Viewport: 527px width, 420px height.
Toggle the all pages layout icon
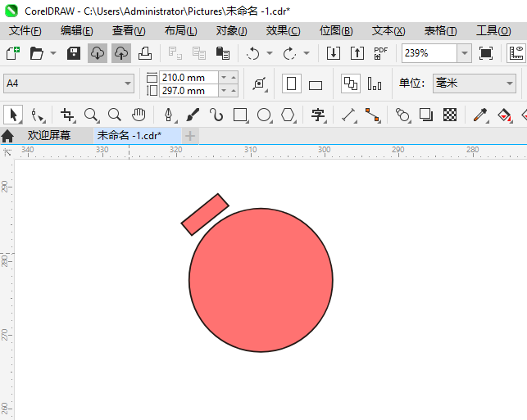(351, 84)
